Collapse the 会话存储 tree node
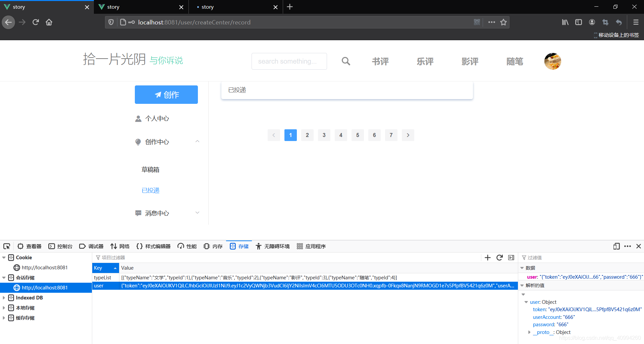This screenshot has width=644, height=344. click(4, 278)
